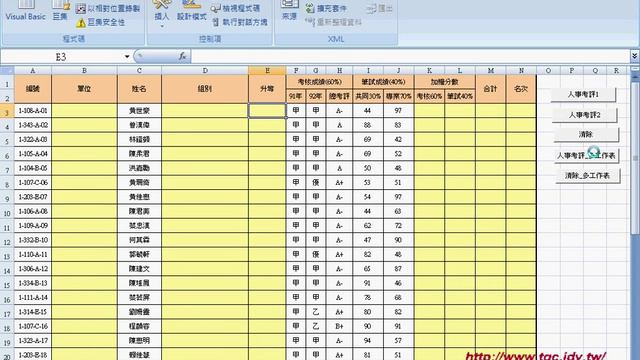The image size is (640, 360).
Task: Click cell with ID 1-106-A-08
Action: click(33, 211)
